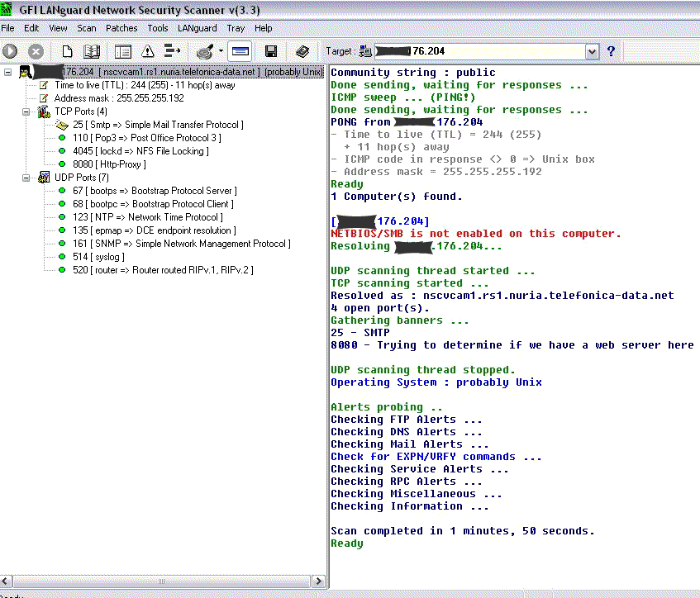Click inside the Target address field
The height and width of the screenshot is (598, 700).
coord(480,51)
